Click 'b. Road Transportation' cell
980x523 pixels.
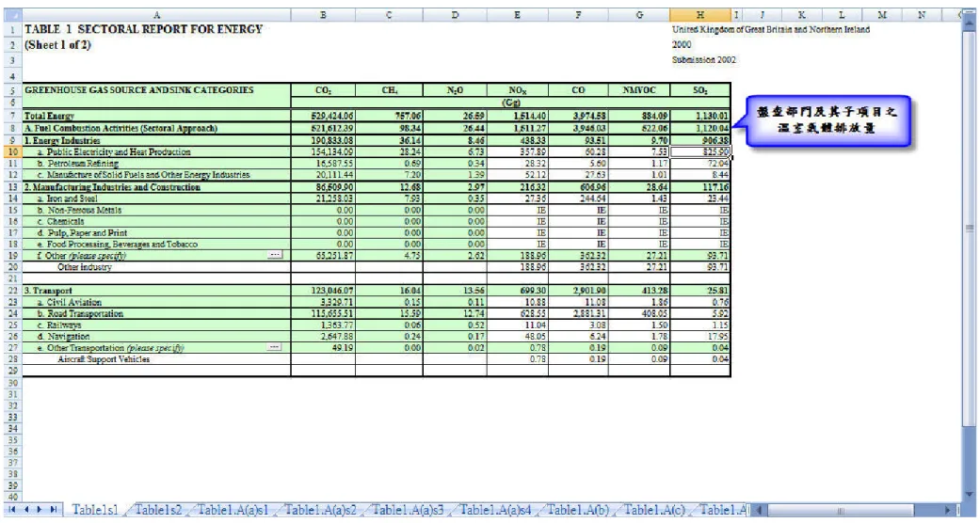[x=157, y=313]
